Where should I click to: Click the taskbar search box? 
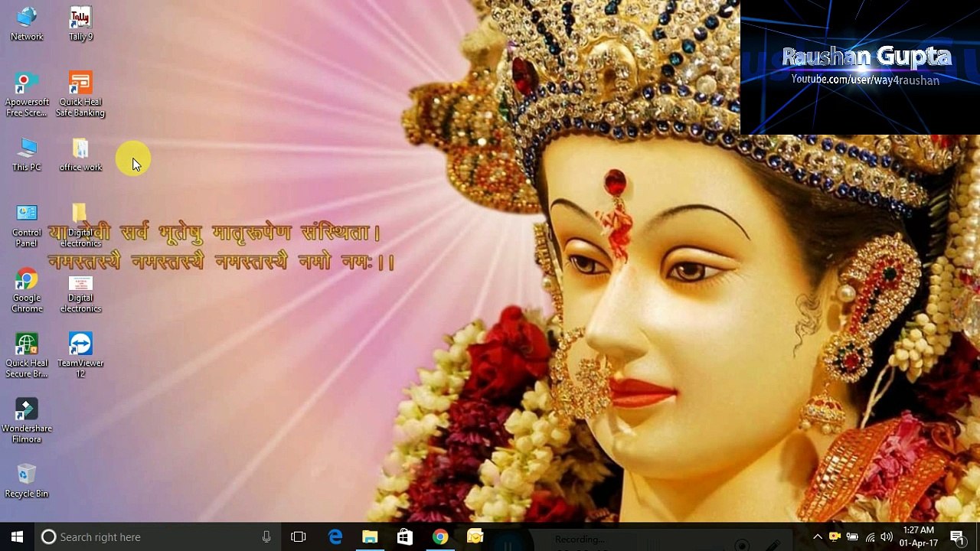pyautogui.click(x=158, y=536)
